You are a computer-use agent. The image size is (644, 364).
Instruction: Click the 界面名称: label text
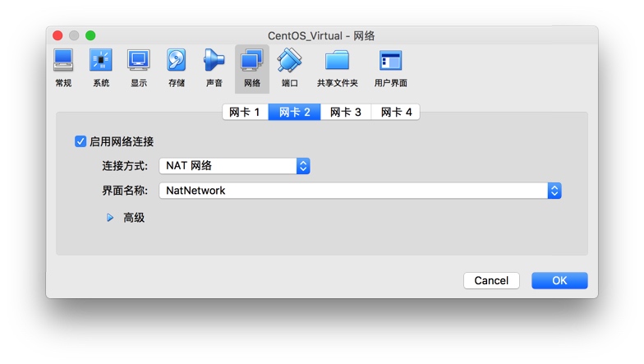(x=125, y=191)
